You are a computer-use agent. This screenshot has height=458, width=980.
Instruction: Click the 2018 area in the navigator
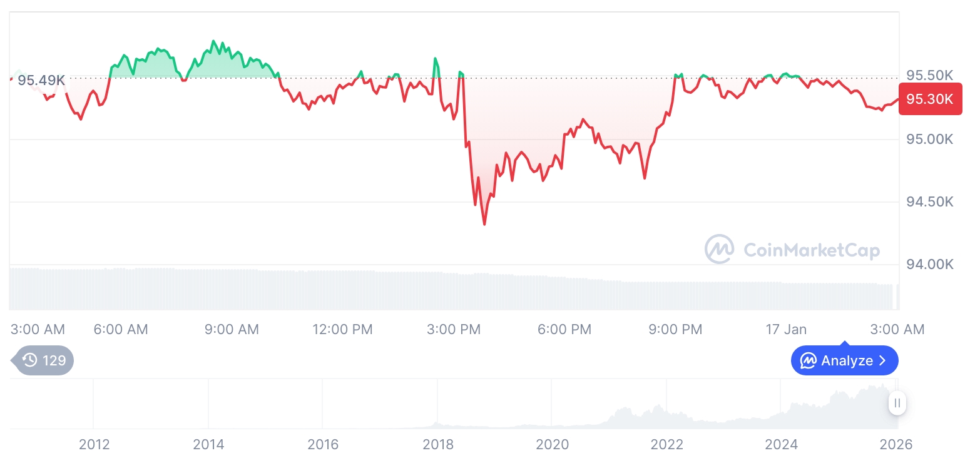coord(438,413)
